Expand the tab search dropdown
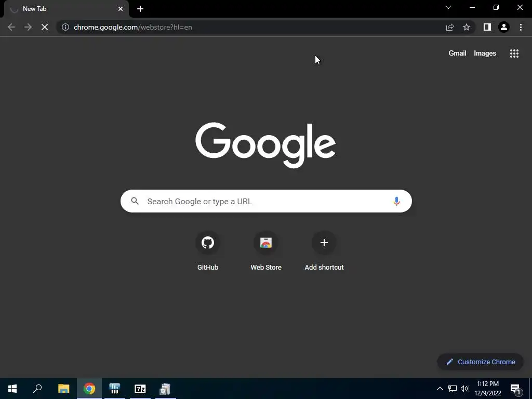 coord(448,7)
